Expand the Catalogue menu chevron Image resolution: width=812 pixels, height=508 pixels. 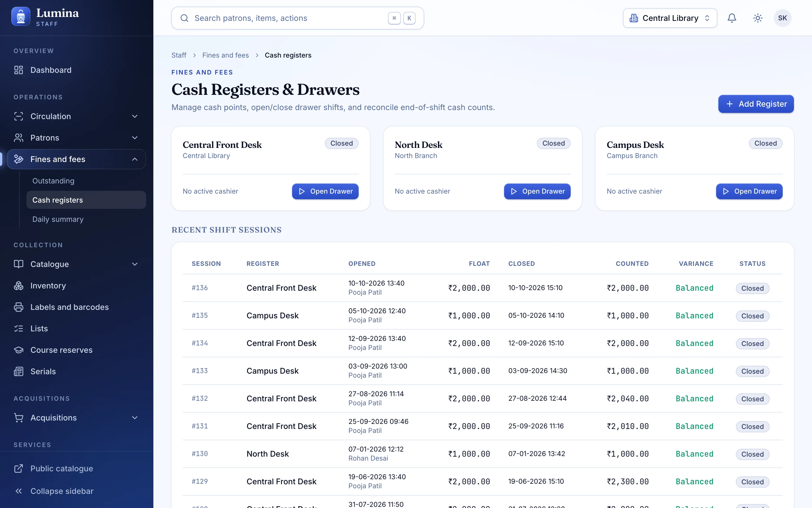pyautogui.click(x=135, y=264)
